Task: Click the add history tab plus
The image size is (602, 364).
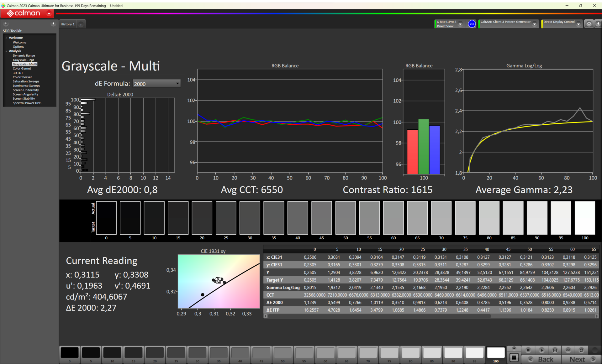Action: click(81, 24)
